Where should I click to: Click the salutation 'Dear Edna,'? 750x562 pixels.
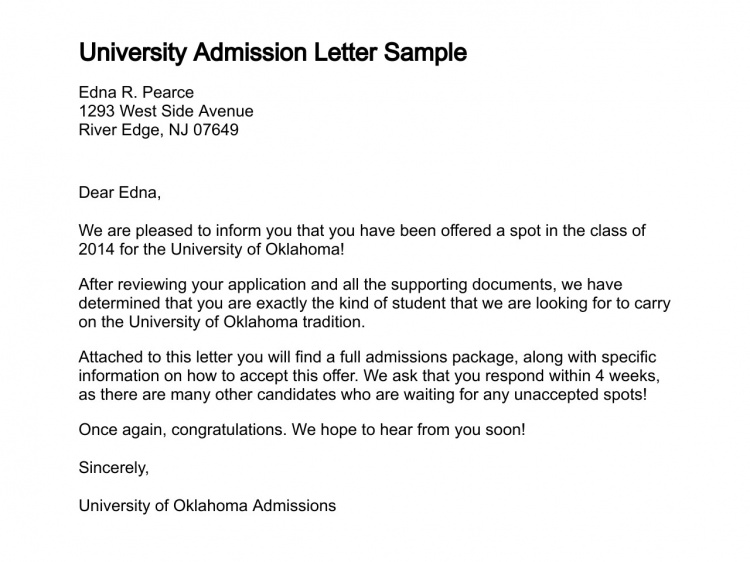120,193
